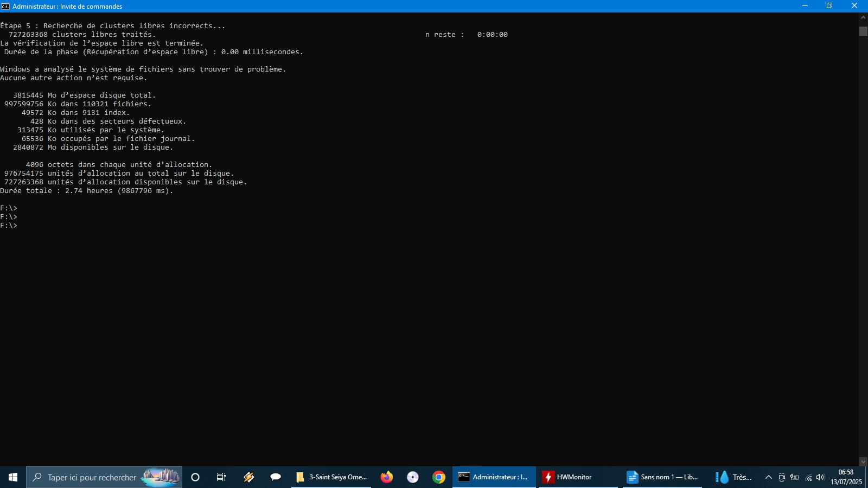Click '65536 Ko occupés par le fichier journal.'
Screen dimensions: 868x488
coord(108,139)
